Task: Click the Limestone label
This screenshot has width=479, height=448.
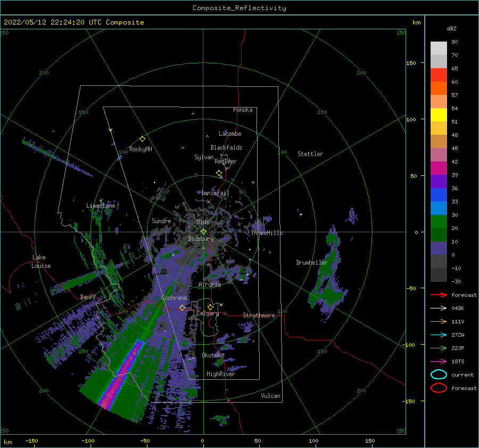Action: click(x=101, y=206)
